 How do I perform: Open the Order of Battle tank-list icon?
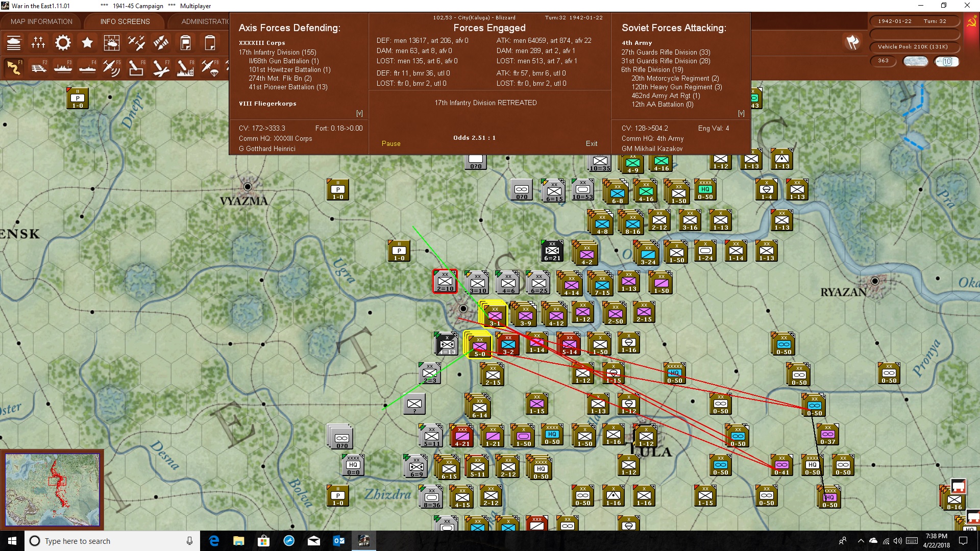click(x=14, y=43)
